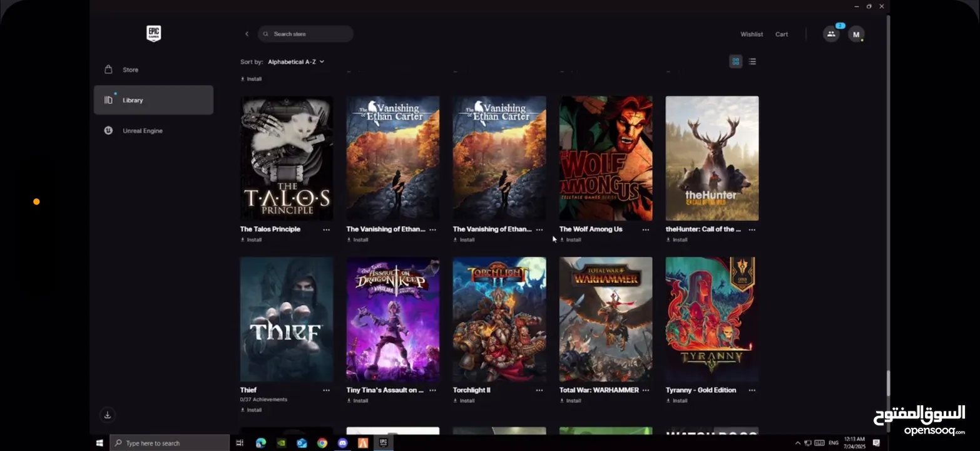
Task: Open options menu for Thief
Action: pos(326,391)
